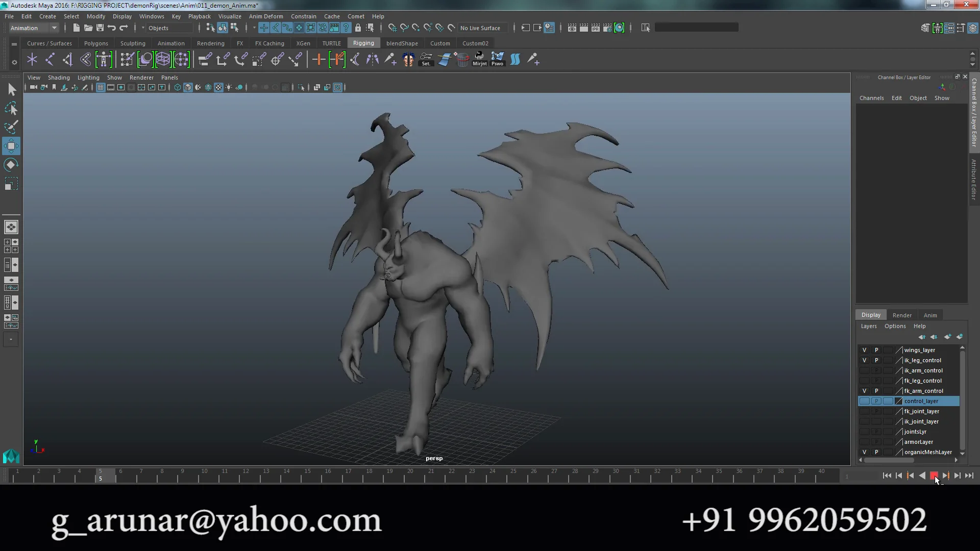Image resolution: width=980 pixels, height=551 pixels.
Task: Click the Undo arrow icon
Action: point(111,28)
